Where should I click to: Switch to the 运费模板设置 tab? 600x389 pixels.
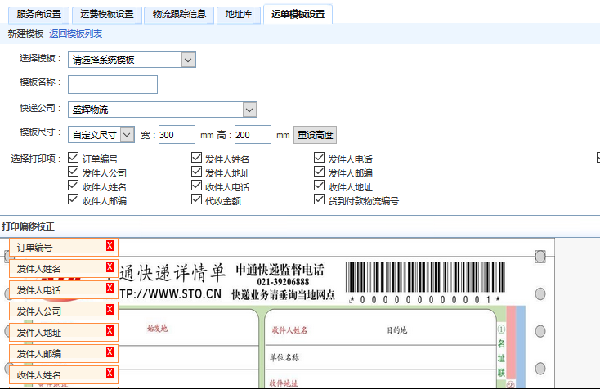(107, 15)
